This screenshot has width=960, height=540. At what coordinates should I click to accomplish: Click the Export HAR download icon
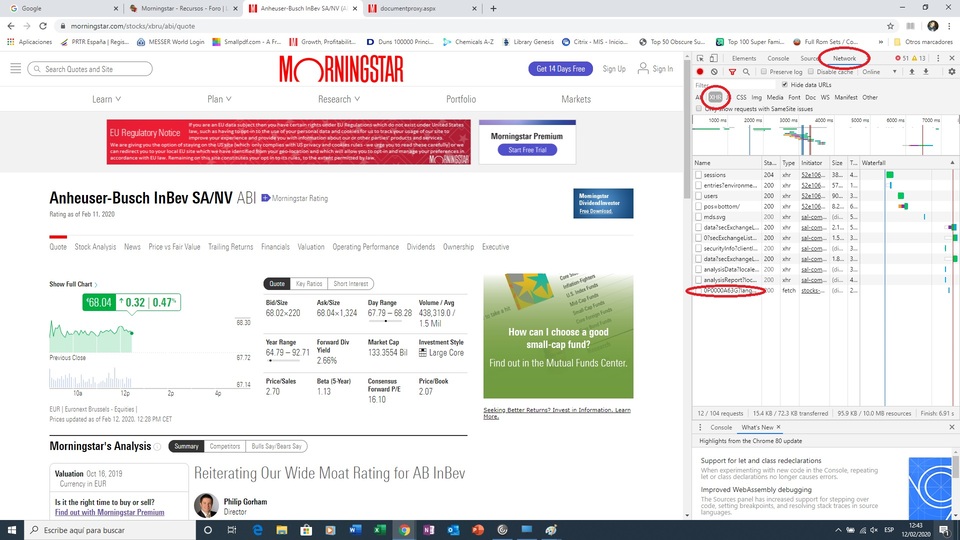[x=926, y=72]
